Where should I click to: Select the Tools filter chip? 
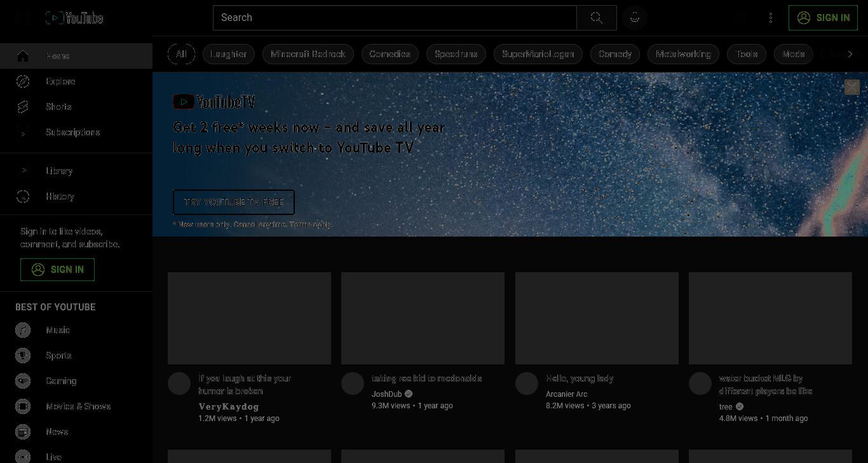click(x=747, y=54)
